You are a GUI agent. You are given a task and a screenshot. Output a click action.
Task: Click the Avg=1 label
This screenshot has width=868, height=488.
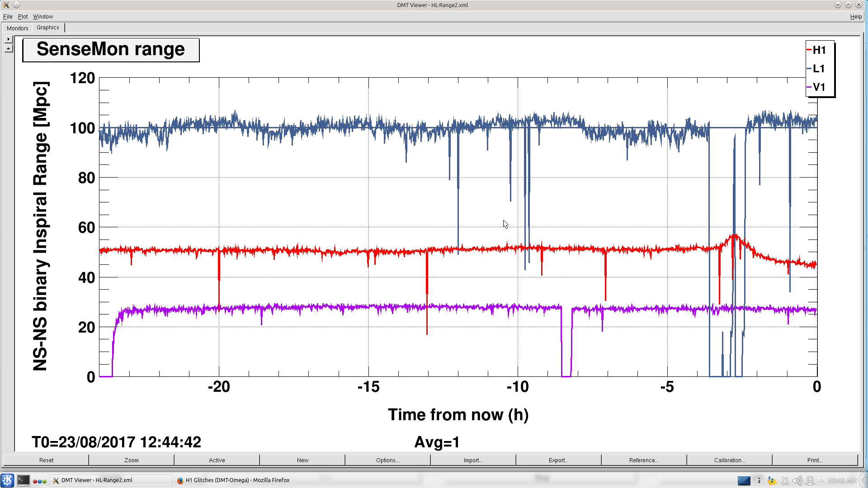pyautogui.click(x=437, y=442)
